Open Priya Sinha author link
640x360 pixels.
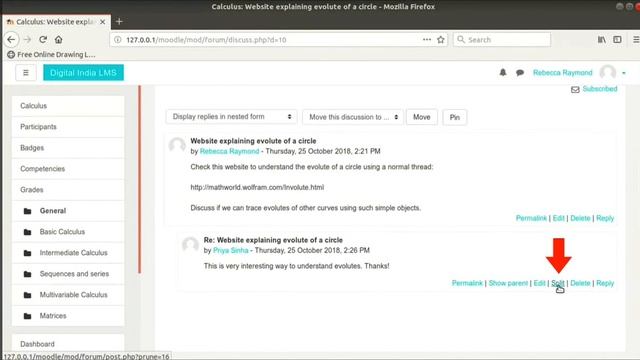tap(231, 251)
